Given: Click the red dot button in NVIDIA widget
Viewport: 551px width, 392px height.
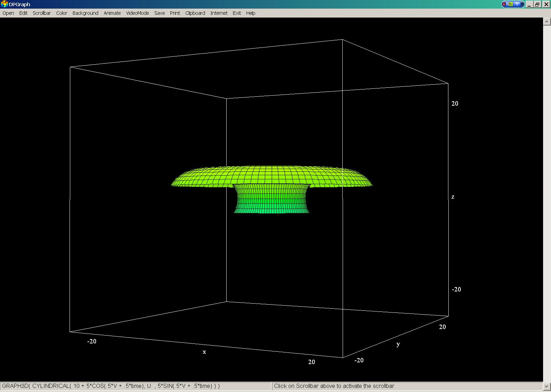Looking at the screenshot, I should tap(505, 4).
